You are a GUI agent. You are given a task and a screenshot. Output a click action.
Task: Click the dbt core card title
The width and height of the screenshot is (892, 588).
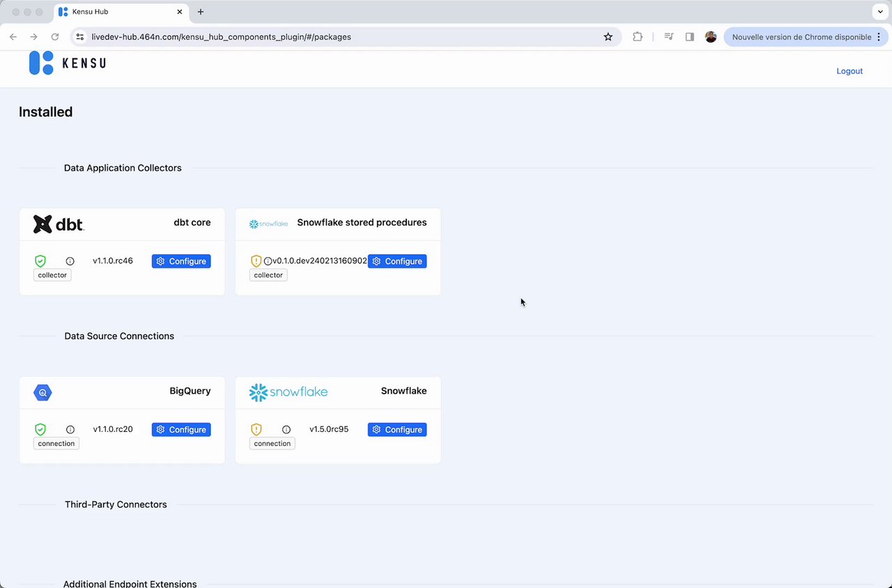[x=192, y=223]
